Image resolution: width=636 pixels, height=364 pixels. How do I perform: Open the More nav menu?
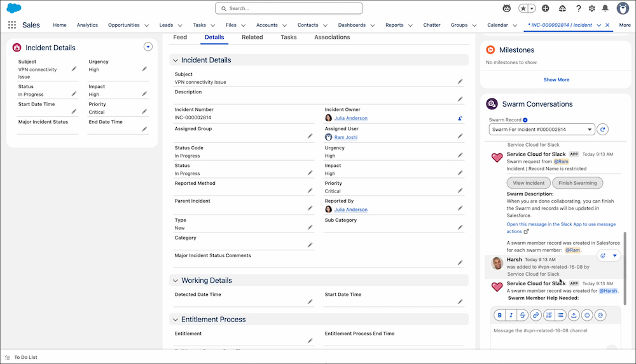click(625, 25)
